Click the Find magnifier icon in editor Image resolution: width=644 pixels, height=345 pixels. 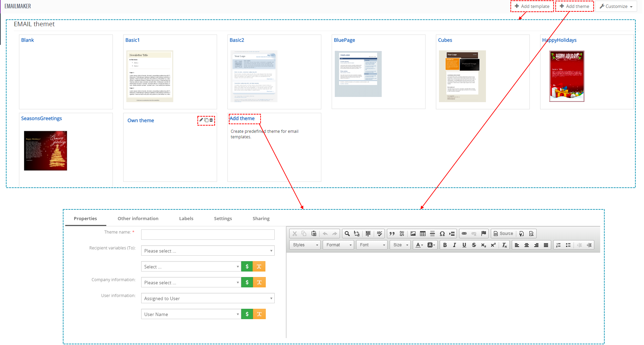point(347,234)
